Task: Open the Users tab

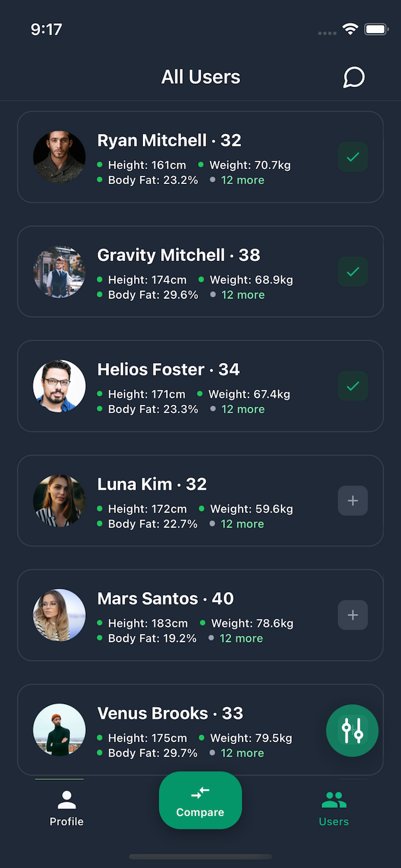Action: (x=333, y=807)
